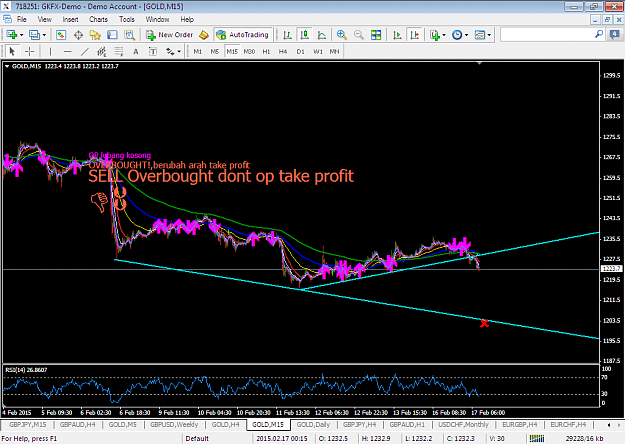Select the Crosshair tool
This screenshot has height=444, width=625.
[29, 51]
